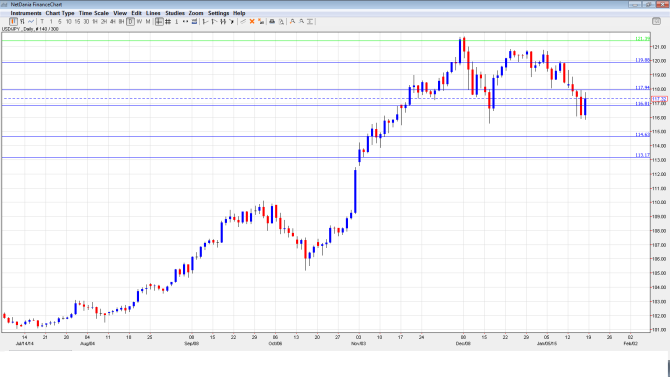Click the chart panel icon at top right
This screenshot has height=377, width=670.
click(x=656, y=21)
